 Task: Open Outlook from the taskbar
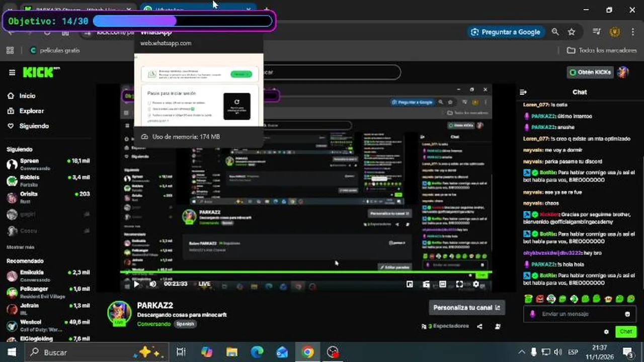coord(282,352)
